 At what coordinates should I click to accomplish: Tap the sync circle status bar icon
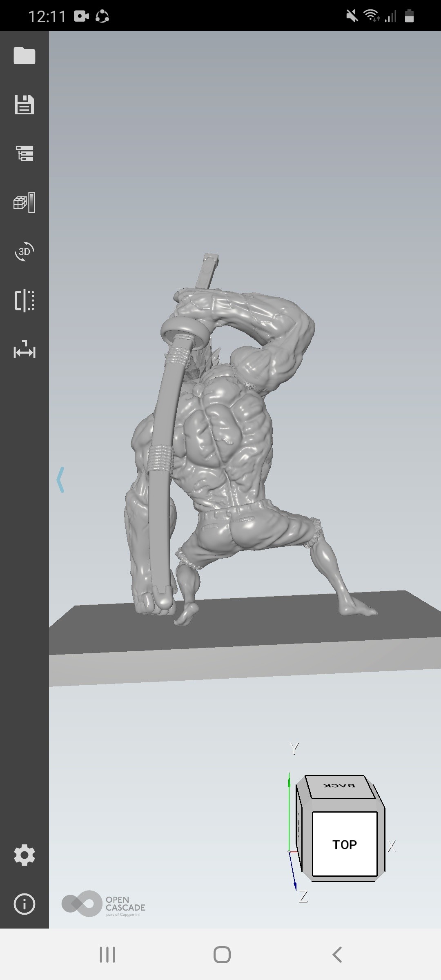[102, 16]
